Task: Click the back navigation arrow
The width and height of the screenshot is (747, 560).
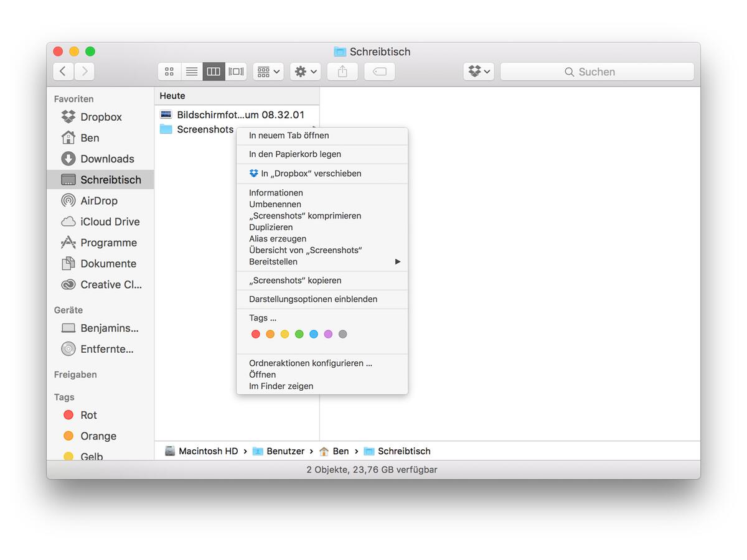Action: coord(63,71)
